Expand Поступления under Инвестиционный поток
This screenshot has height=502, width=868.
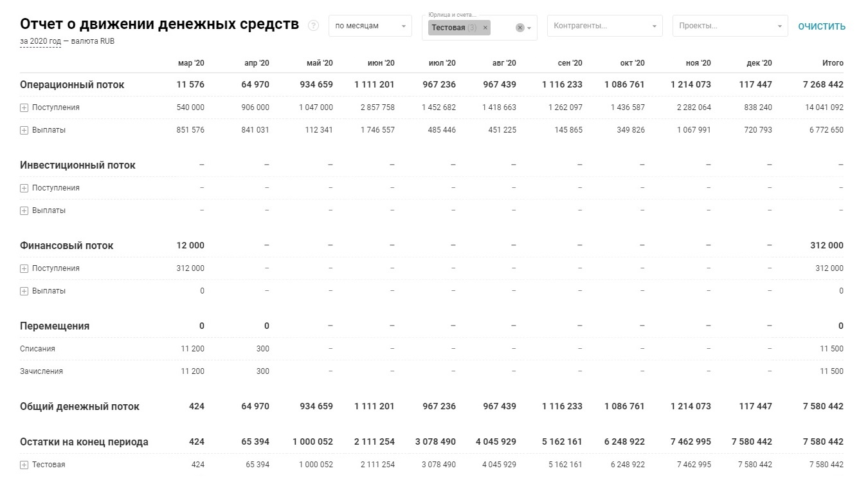pos(24,188)
